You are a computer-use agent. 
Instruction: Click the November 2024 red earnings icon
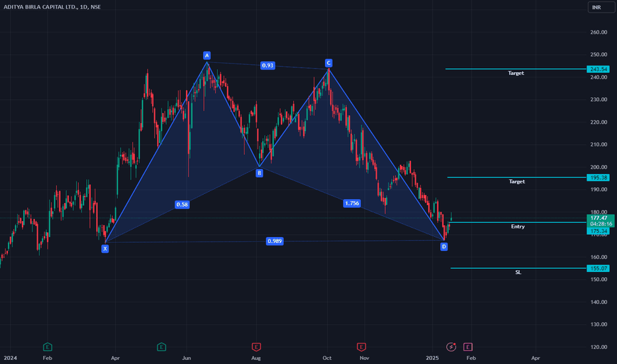coord(361,346)
